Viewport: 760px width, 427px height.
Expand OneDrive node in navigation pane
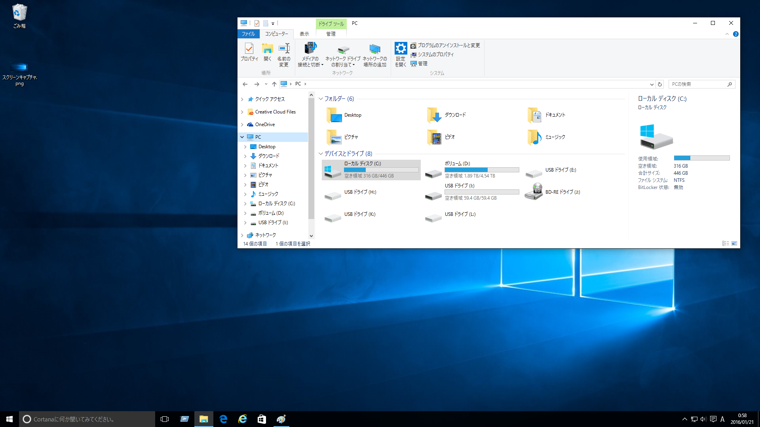(242, 125)
